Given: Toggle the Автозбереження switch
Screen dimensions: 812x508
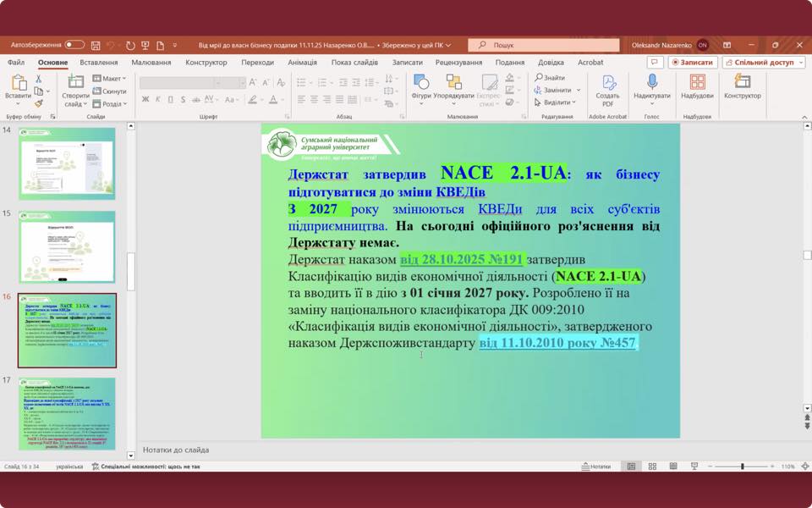Looking at the screenshot, I should point(74,45).
